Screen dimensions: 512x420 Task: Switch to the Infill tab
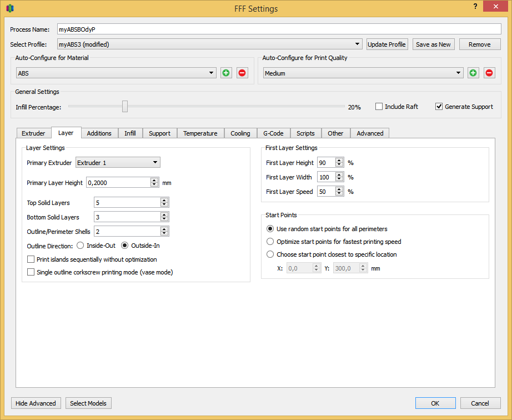pyautogui.click(x=130, y=133)
